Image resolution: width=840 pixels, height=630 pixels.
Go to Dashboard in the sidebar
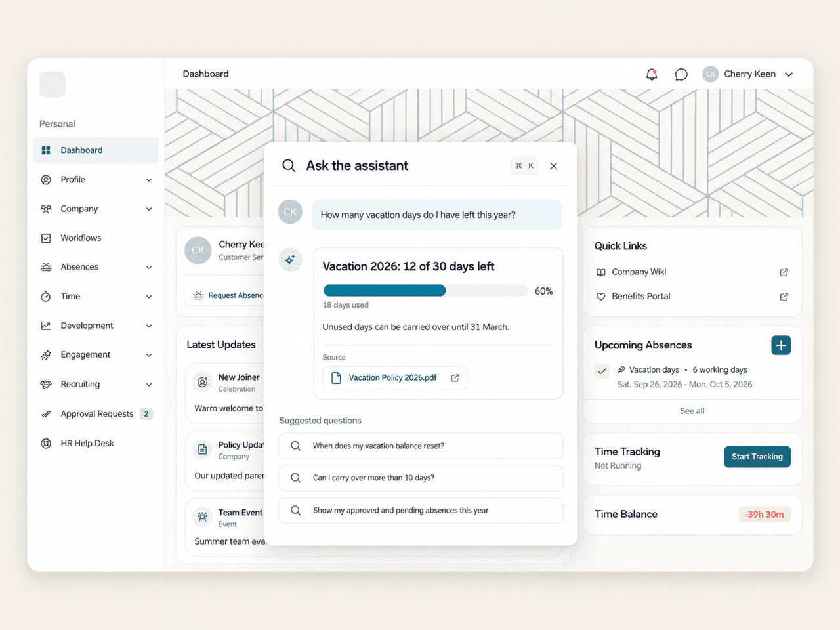tap(96, 150)
